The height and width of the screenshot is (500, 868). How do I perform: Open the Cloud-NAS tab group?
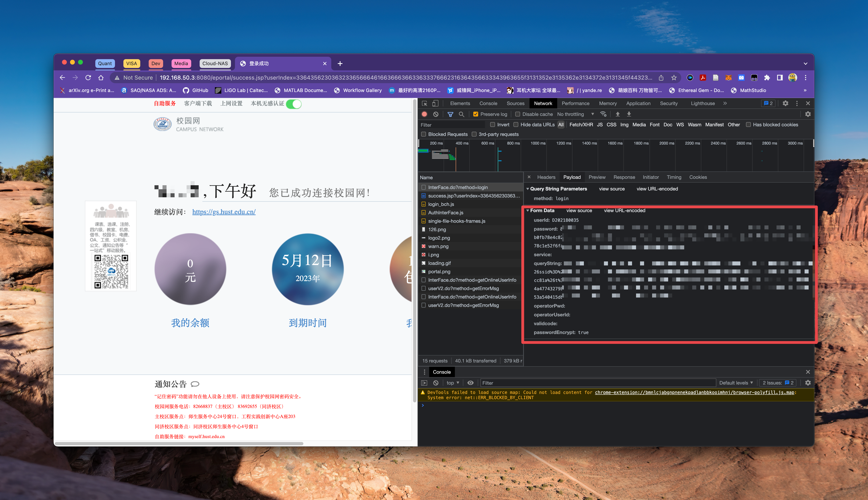click(215, 64)
